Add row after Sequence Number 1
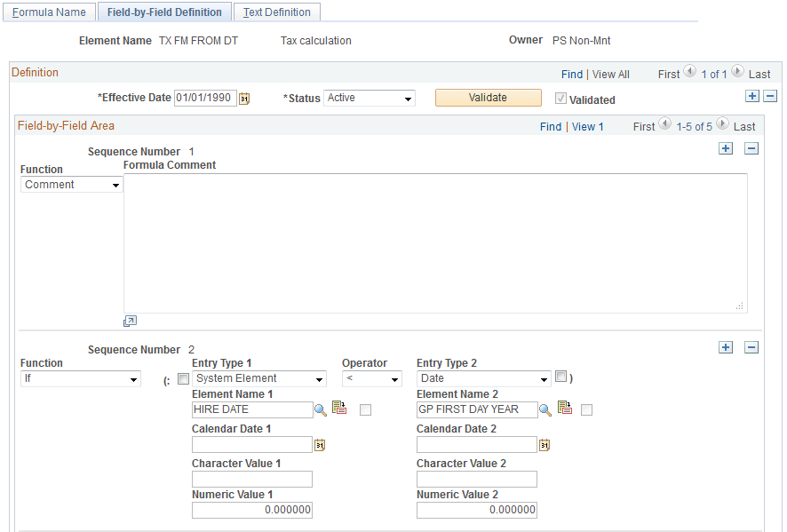 [726, 148]
